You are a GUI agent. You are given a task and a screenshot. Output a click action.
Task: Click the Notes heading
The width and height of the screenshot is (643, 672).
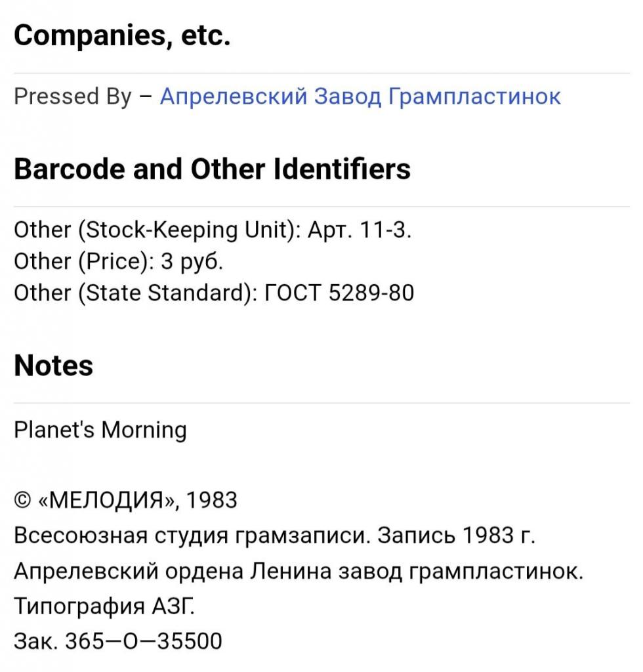point(53,366)
